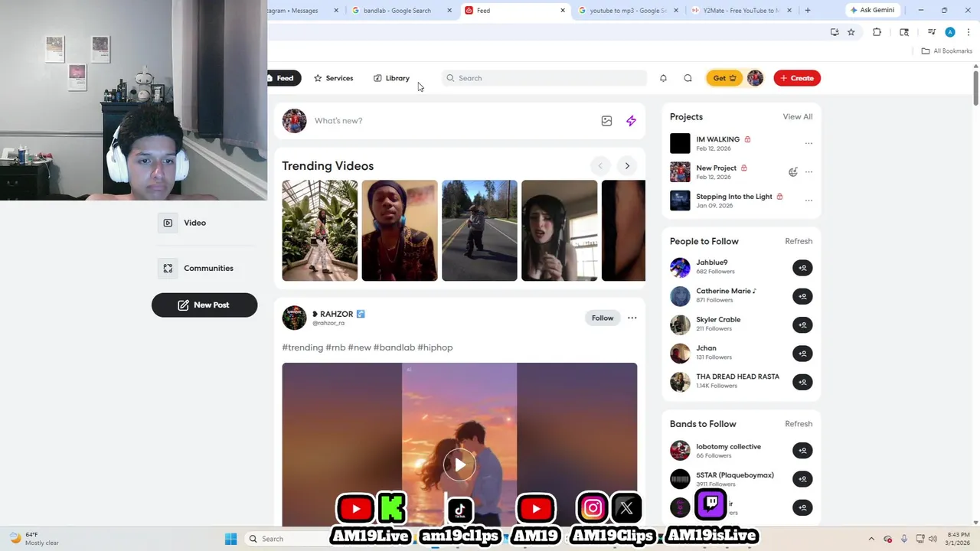Click View All projects link

click(797, 117)
